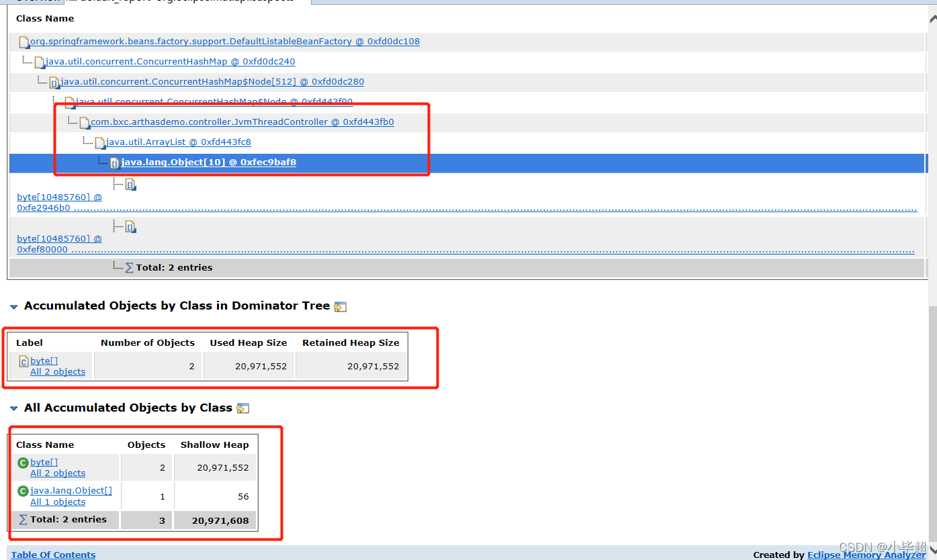Collapse Accumulated Objects in Dominator Tree section
The image size is (937, 560).
pyautogui.click(x=14, y=307)
